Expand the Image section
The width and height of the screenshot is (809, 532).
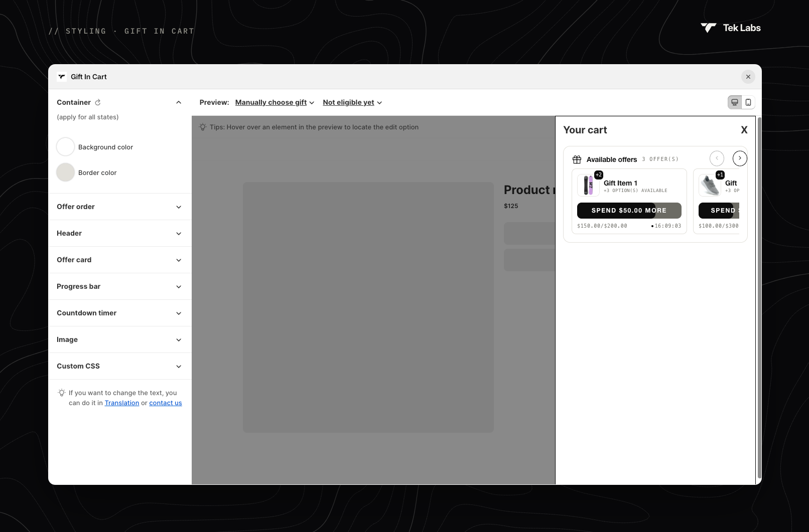(x=120, y=339)
